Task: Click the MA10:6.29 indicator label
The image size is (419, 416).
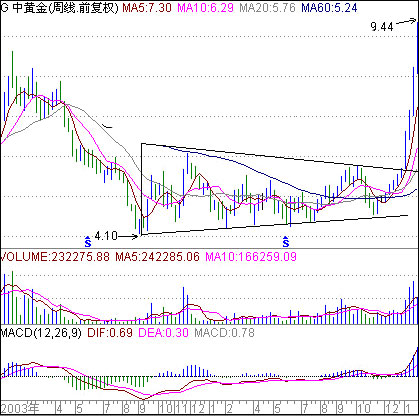Action: tap(205, 7)
